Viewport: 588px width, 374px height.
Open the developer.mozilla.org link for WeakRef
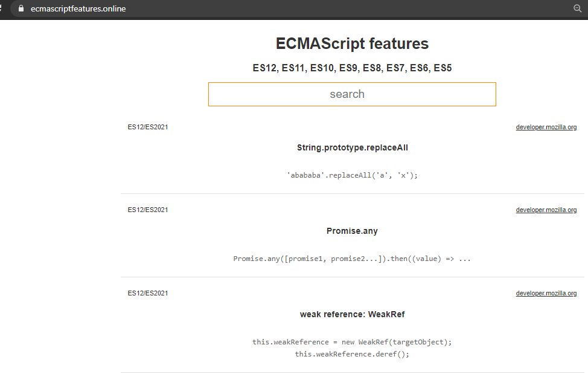click(546, 293)
